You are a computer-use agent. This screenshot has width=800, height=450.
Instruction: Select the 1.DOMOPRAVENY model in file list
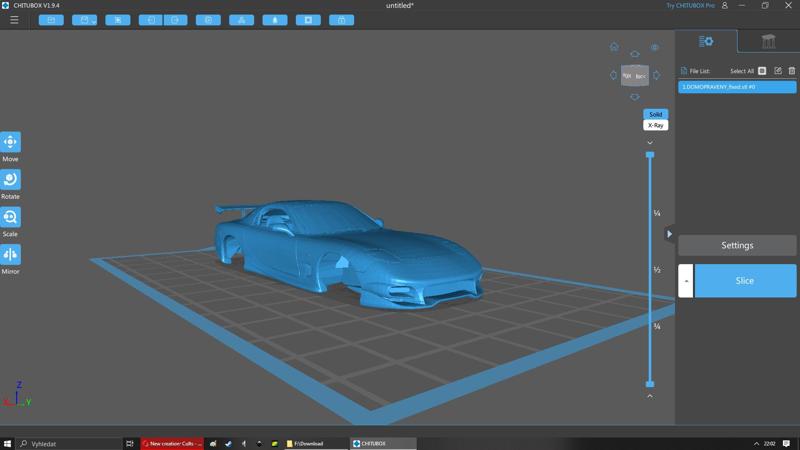737,87
